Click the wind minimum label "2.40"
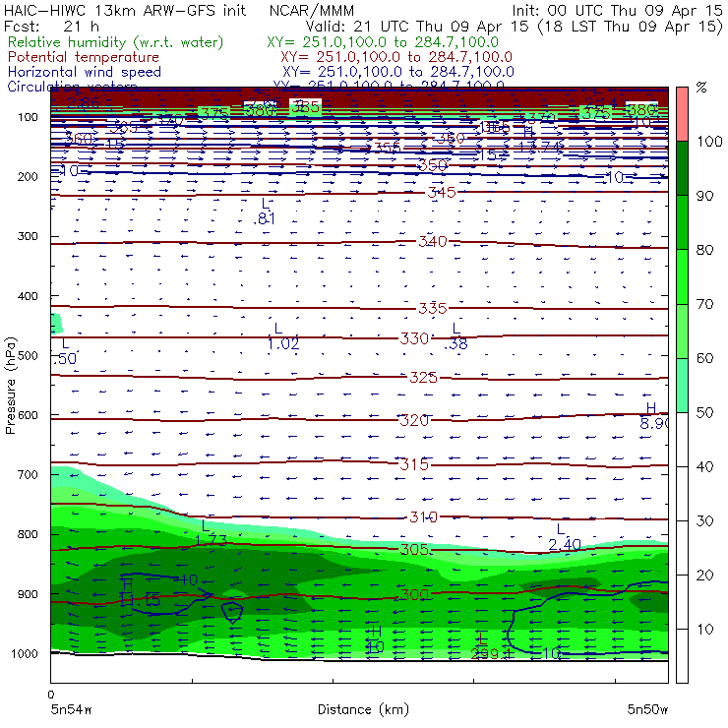The height and width of the screenshot is (728, 728). tap(565, 544)
